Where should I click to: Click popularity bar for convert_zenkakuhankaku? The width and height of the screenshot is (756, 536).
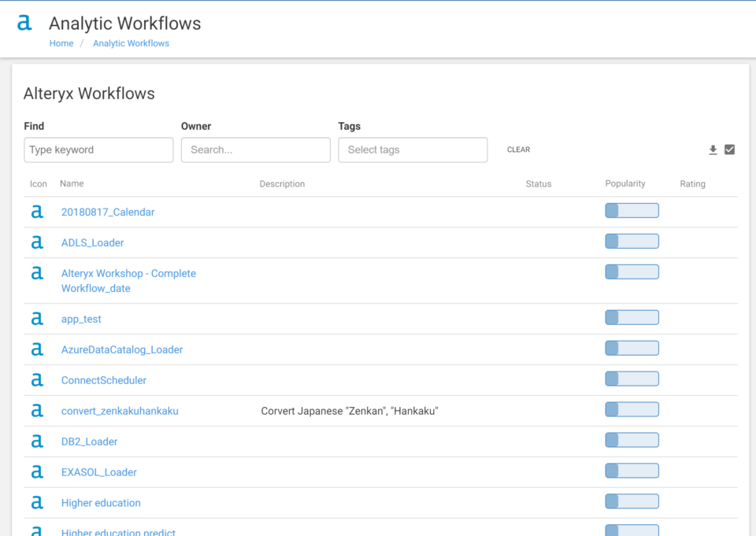(x=632, y=409)
